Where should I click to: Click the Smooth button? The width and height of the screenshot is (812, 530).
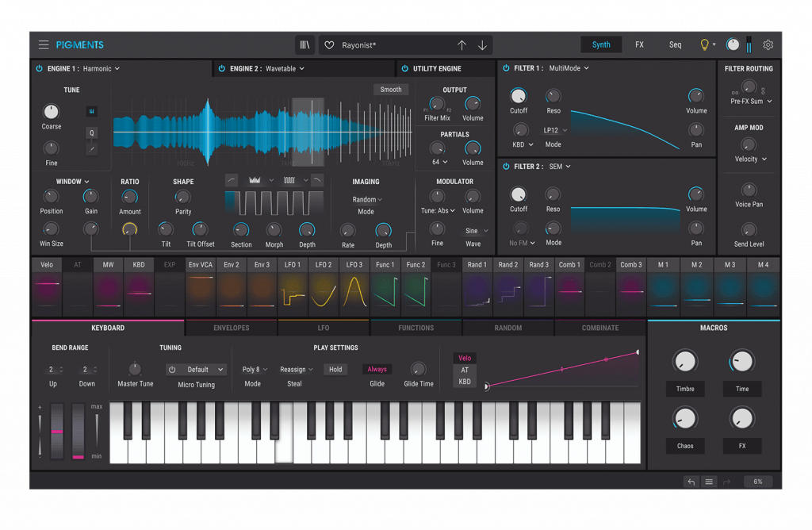pos(391,90)
